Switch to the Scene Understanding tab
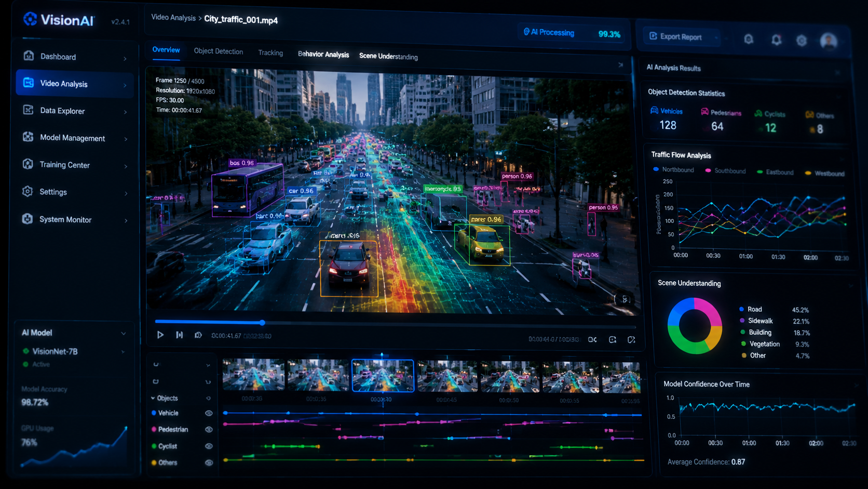The height and width of the screenshot is (489, 868). pos(388,56)
